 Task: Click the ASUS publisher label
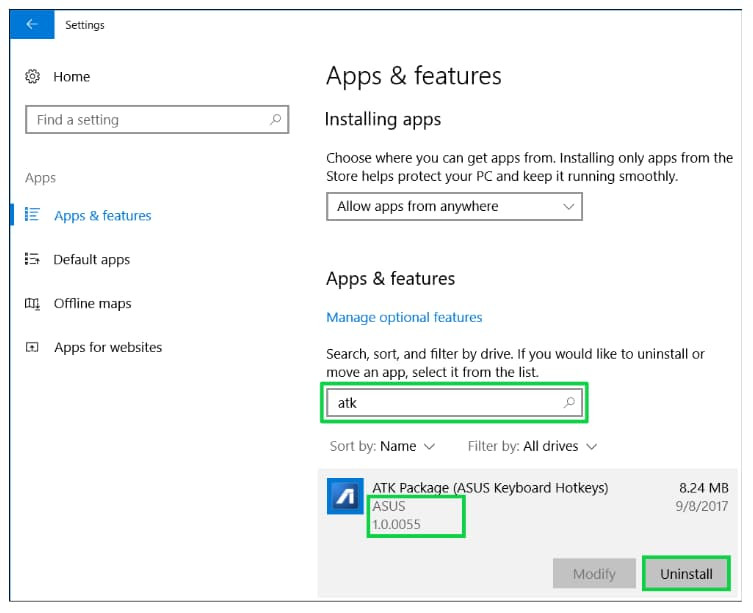tap(389, 506)
